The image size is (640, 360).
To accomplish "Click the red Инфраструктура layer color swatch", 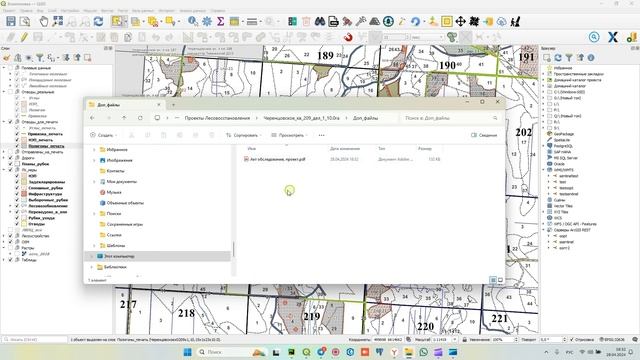I will click(x=24, y=194).
